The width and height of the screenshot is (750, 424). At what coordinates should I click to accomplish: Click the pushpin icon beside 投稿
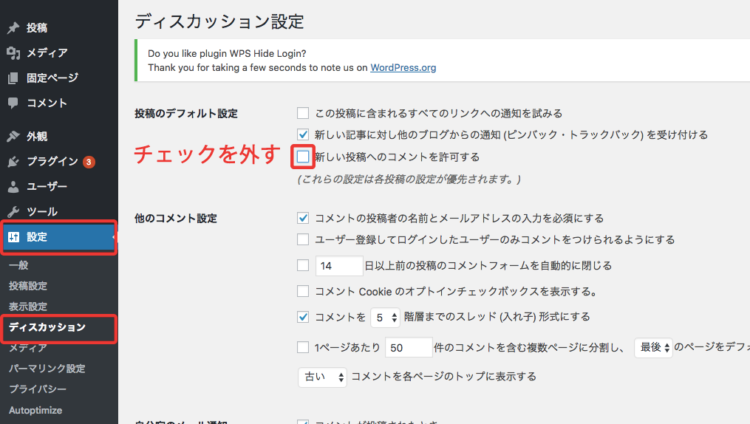(x=13, y=27)
